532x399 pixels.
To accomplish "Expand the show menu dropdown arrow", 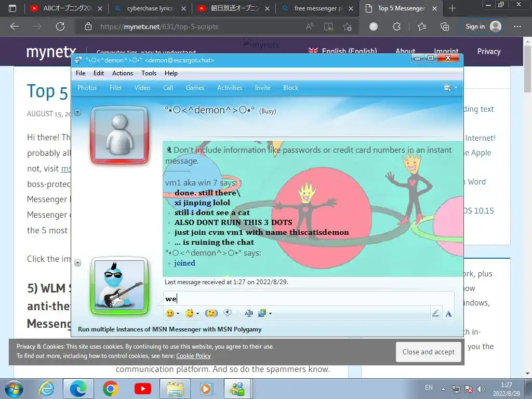I will point(456,88).
